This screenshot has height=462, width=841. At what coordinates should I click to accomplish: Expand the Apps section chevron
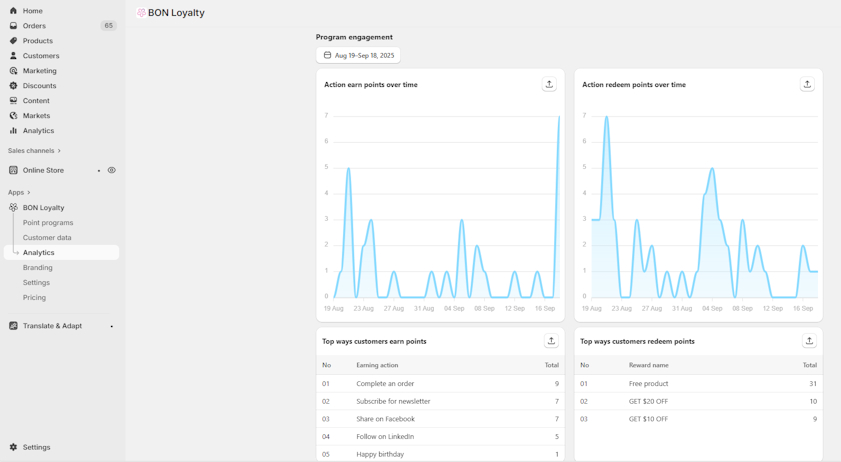tap(28, 193)
